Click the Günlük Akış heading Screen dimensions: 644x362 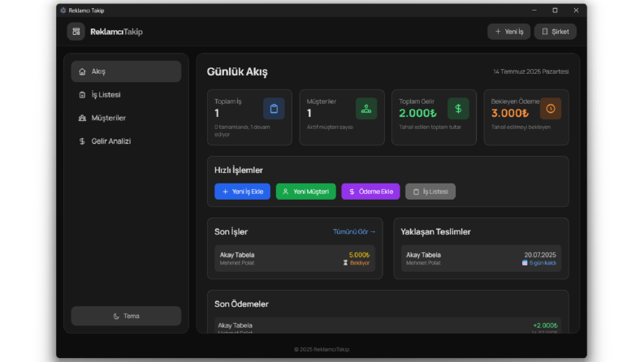[237, 71]
